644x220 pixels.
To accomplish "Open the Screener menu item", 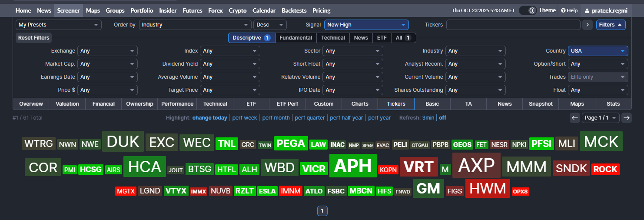I will click(x=68, y=10).
